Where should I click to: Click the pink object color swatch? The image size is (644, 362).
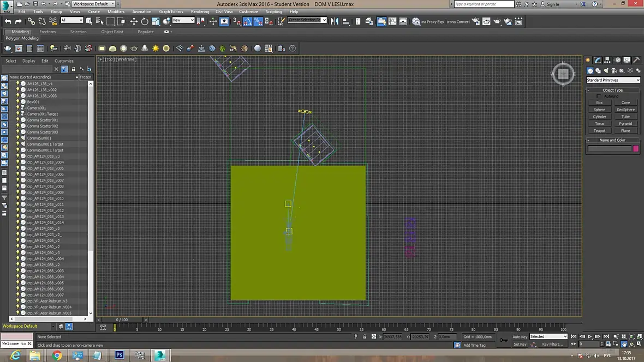(x=636, y=148)
